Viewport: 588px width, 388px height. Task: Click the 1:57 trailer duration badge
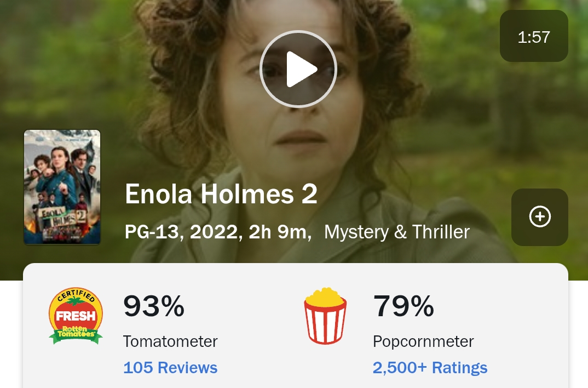[534, 36]
